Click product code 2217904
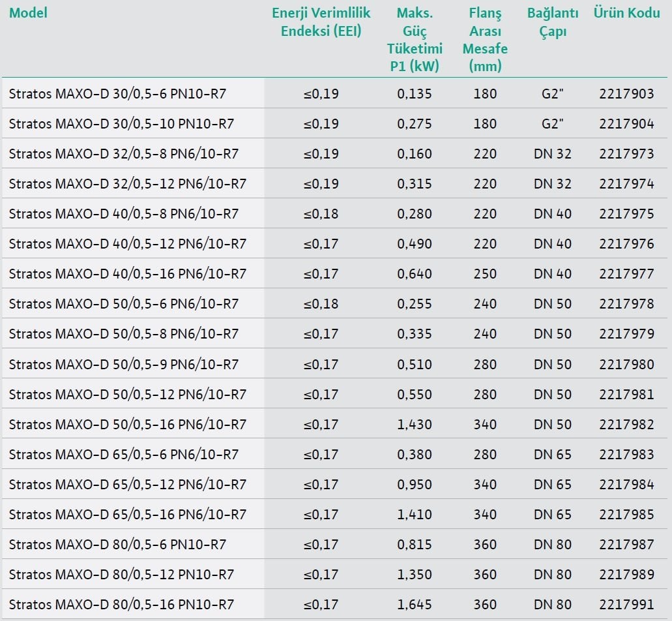672x621 pixels. click(626, 123)
